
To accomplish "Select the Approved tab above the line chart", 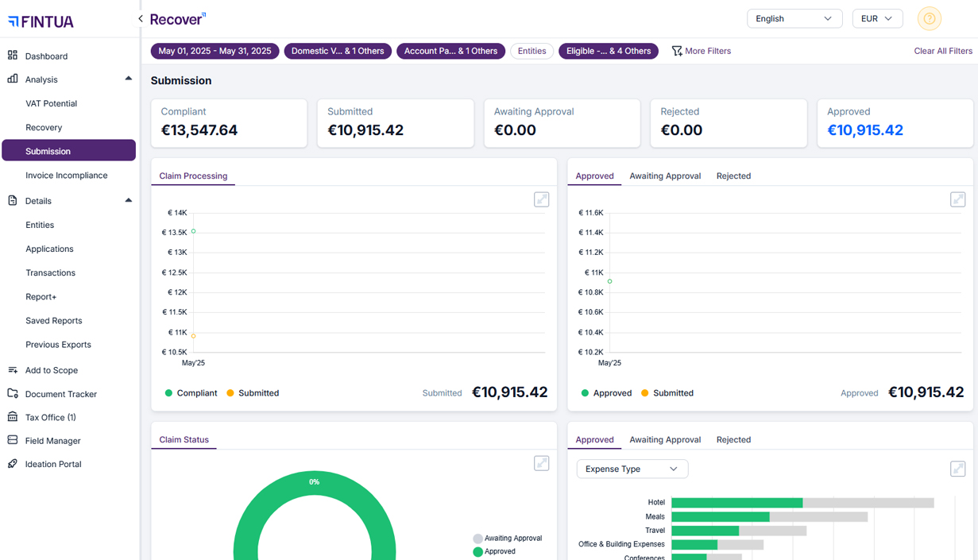I will point(594,176).
